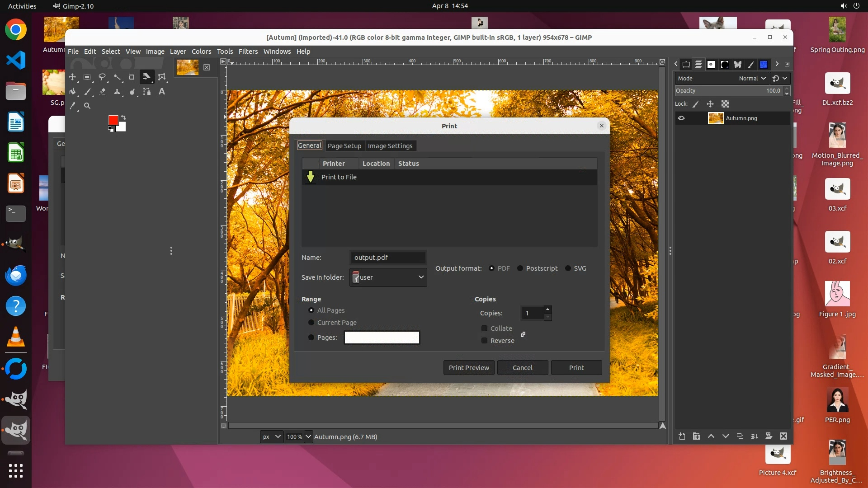Select the Crop tool
Screen dimensions: 868x488
point(132,77)
